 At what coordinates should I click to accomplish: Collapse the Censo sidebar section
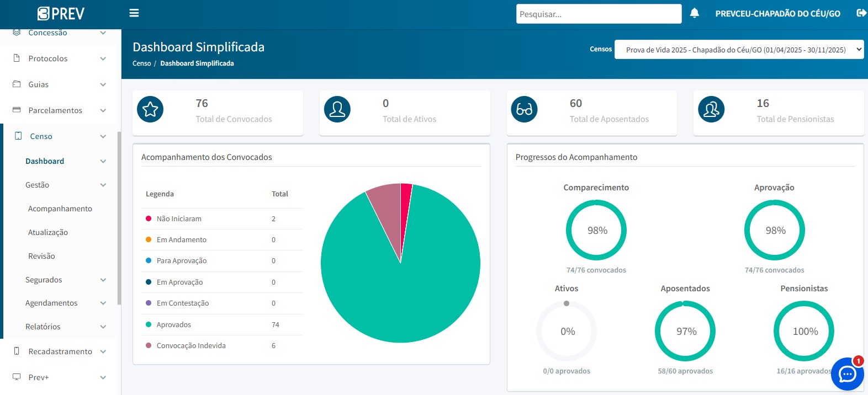[x=60, y=136]
